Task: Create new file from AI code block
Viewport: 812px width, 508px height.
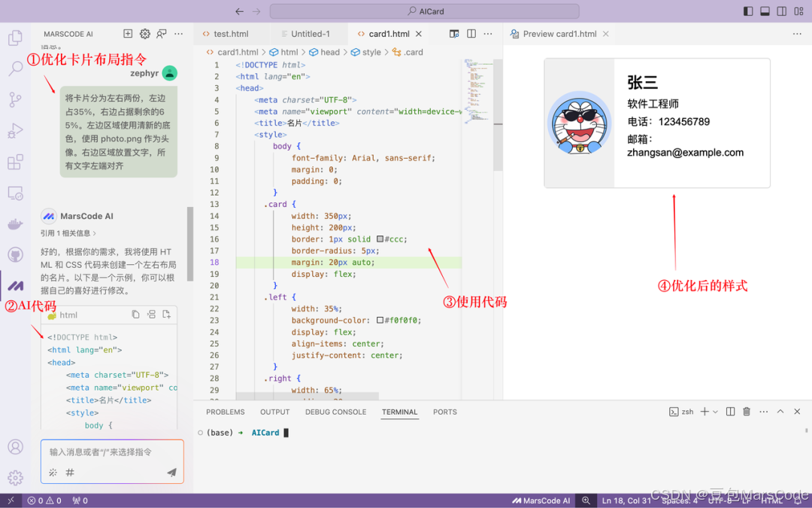Action: tap(166, 315)
